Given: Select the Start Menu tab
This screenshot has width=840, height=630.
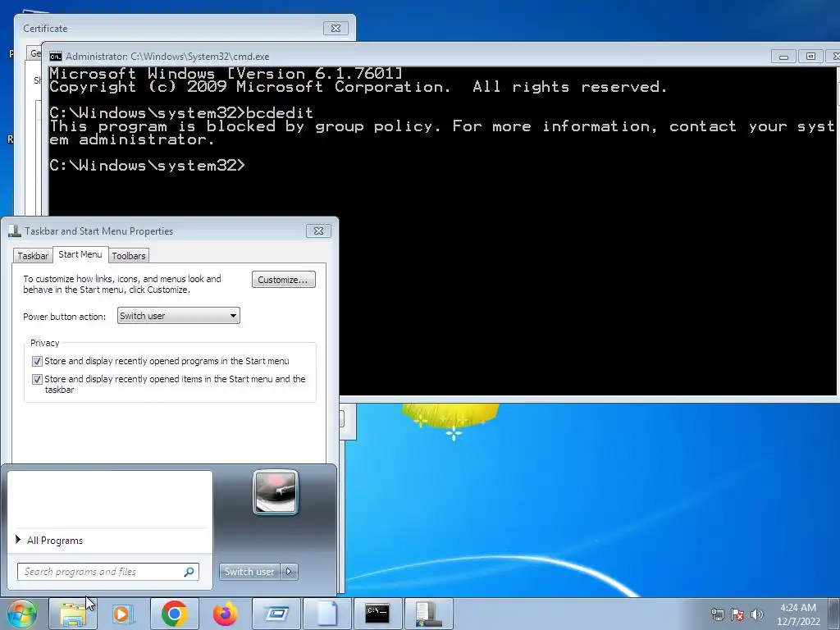Looking at the screenshot, I should click(80, 254).
